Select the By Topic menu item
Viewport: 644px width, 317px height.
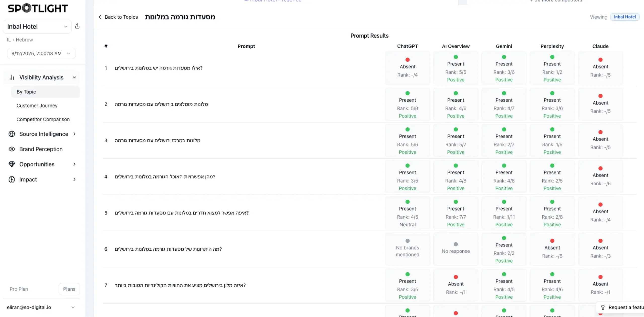[26, 92]
